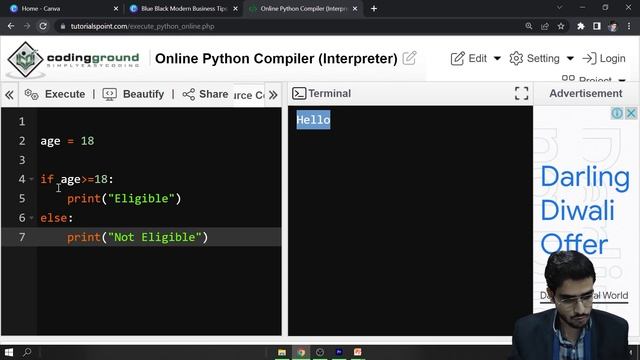Click Chrome icon in taskbar

point(301,352)
